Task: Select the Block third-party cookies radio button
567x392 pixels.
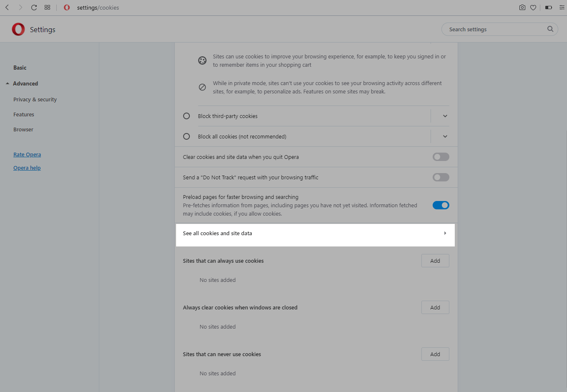Action: (186, 116)
